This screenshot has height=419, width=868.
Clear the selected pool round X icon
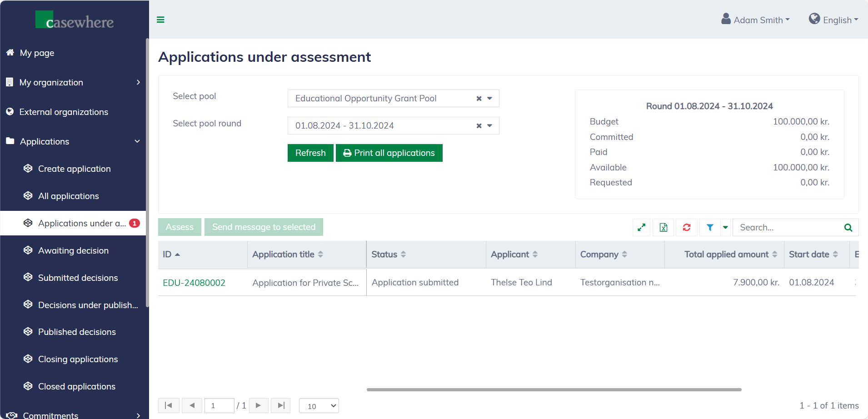tap(479, 126)
